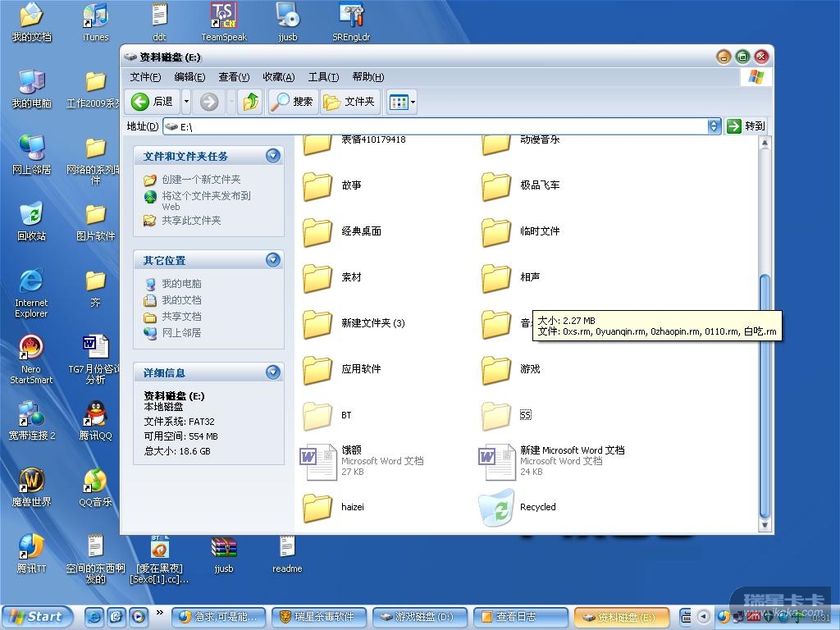
Task: Select the 魔兽世界 desktop icon
Action: pyautogui.click(x=31, y=487)
